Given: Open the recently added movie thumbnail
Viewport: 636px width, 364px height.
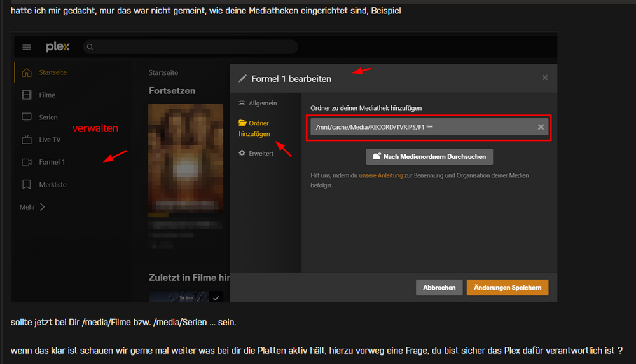Looking at the screenshot, I should [186, 296].
